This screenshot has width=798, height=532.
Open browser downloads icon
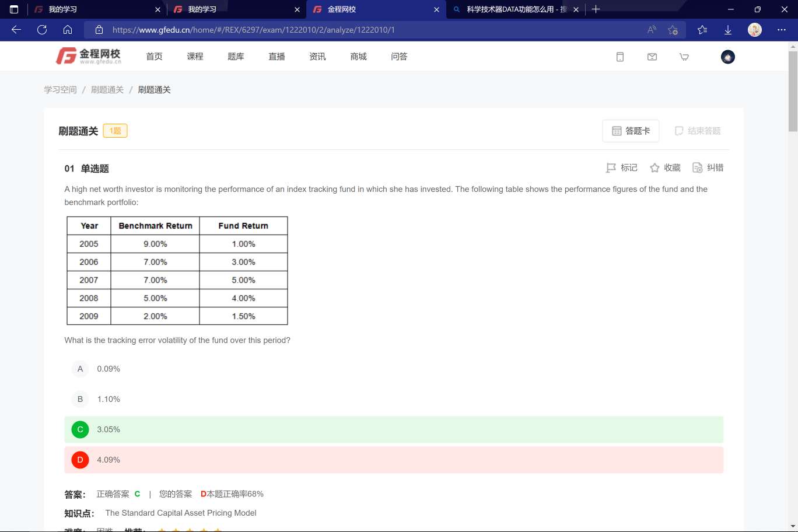(728, 30)
